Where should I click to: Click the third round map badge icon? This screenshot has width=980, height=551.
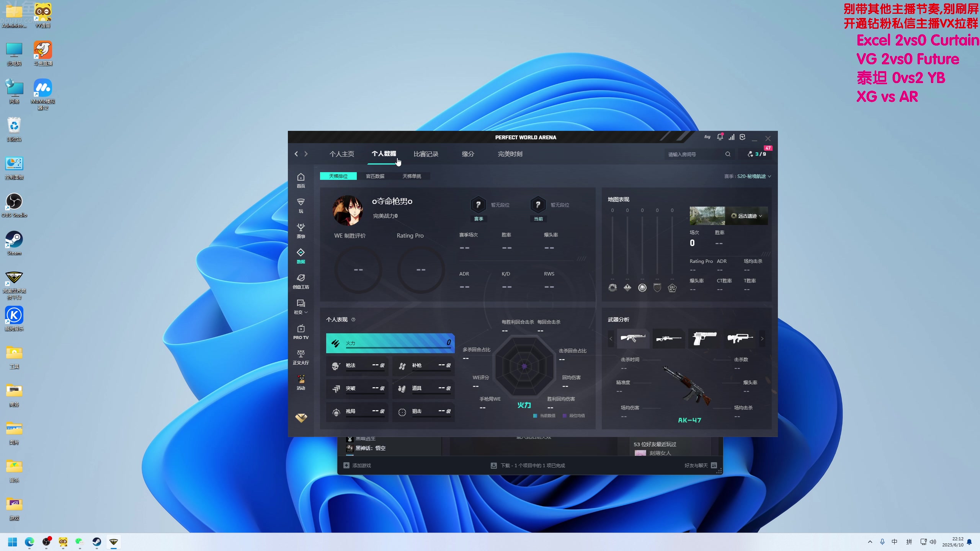pos(642,288)
